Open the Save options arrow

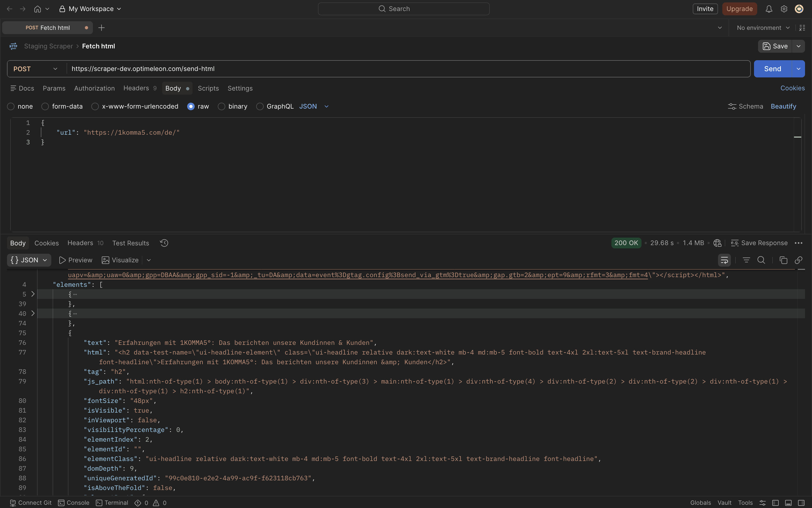pyautogui.click(x=799, y=46)
